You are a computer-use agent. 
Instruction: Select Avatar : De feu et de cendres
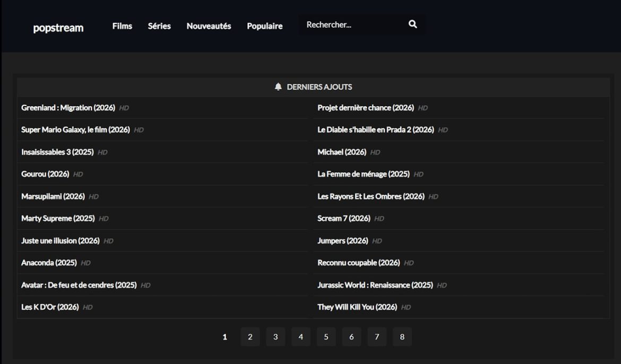[79, 285]
